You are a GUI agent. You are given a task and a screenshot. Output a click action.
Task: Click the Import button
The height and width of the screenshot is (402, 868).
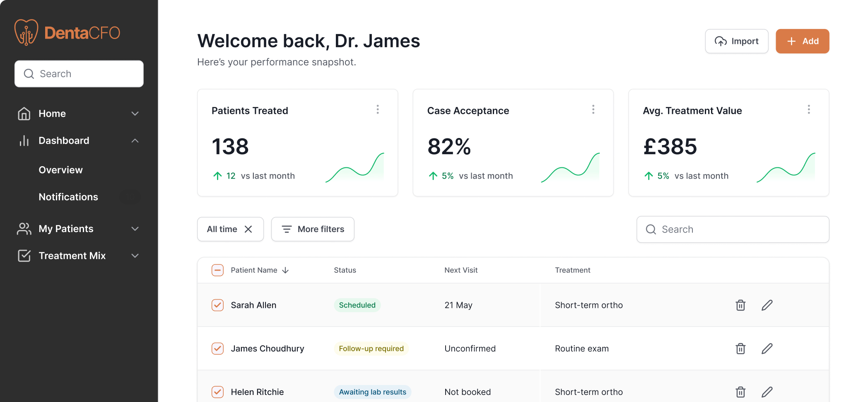[736, 41]
